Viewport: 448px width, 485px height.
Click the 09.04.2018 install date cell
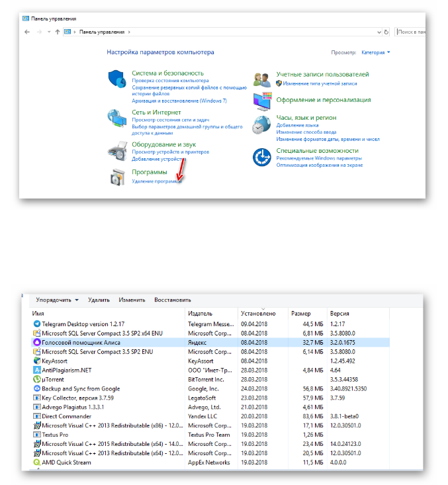pos(254,324)
